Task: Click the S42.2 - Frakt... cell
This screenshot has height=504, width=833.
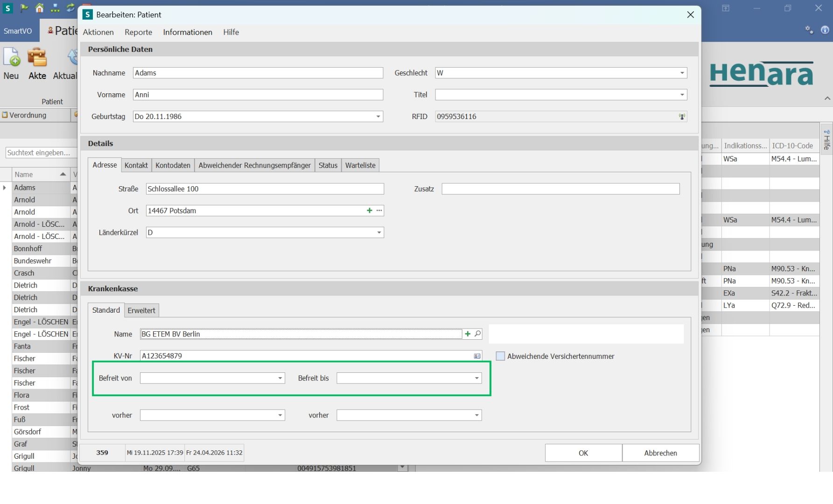Action: [x=794, y=293]
